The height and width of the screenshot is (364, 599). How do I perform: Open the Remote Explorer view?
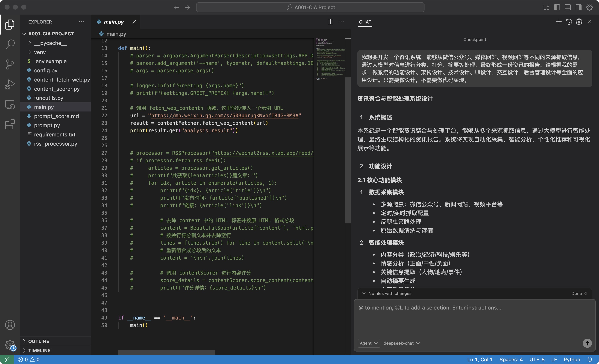pyautogui.click(x=10, y=105)
